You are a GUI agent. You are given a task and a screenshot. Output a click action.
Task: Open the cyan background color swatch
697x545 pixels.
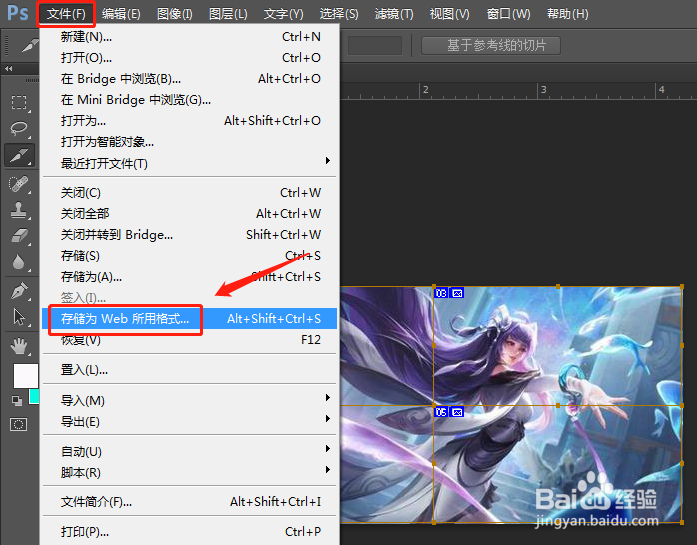point(34,397)
